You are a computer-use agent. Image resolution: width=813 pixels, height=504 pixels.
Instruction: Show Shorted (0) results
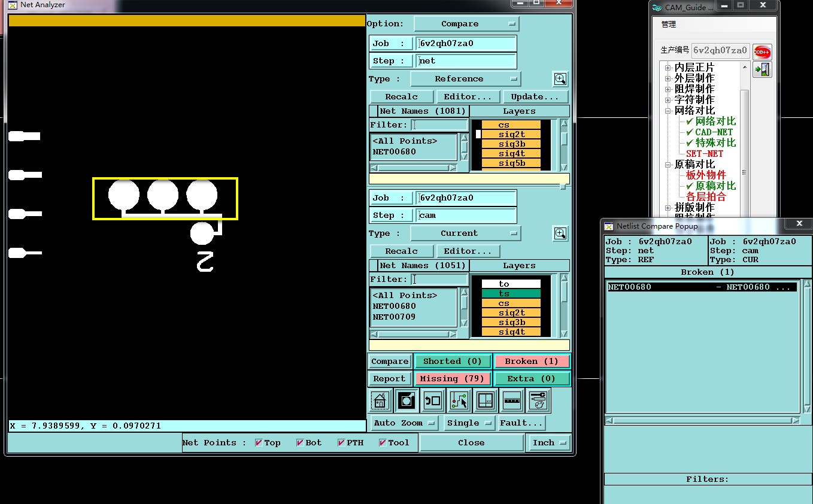[x=453, y=361]
